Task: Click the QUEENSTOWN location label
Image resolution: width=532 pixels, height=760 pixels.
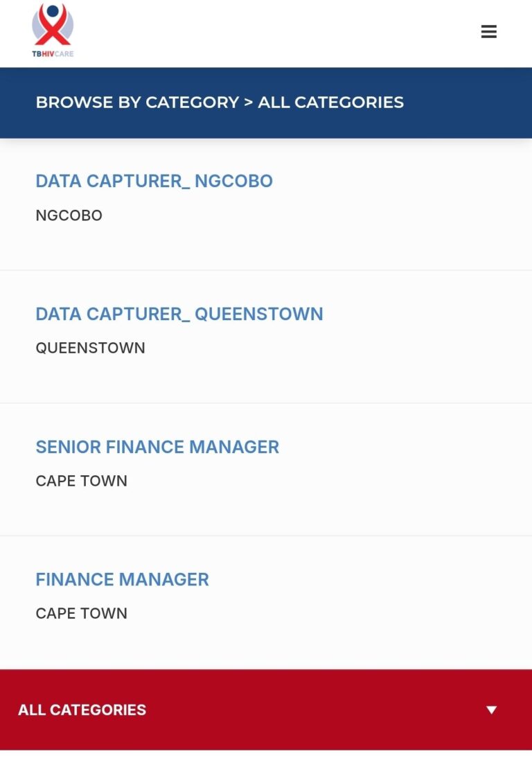Action: [x=90, y=348]
